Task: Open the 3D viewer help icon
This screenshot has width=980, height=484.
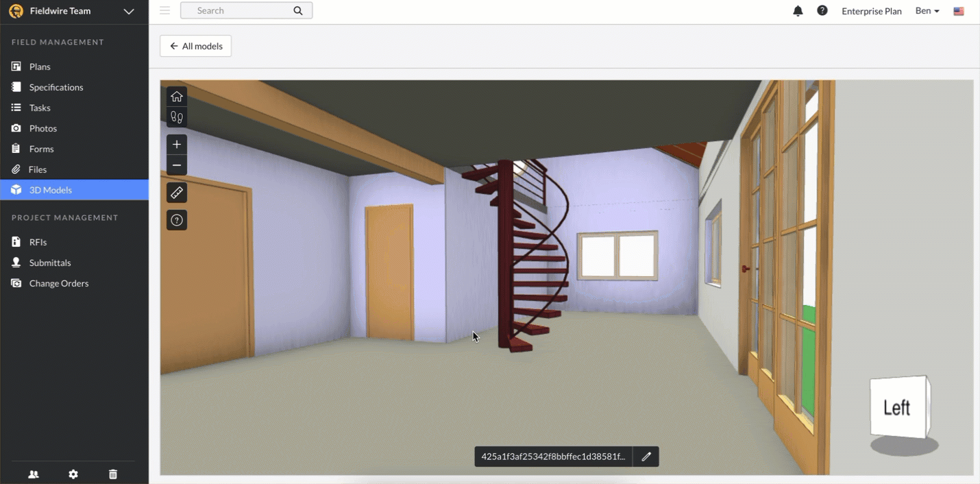Action: (177, 220)
